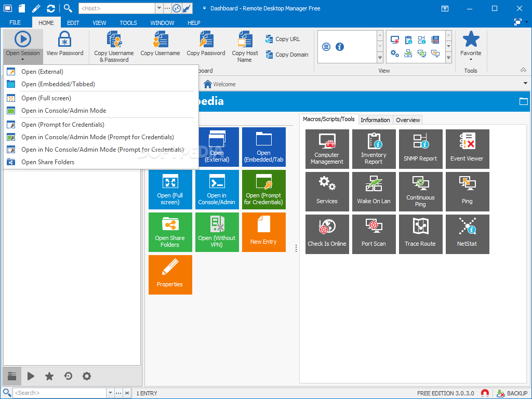Click the Recent history icon in bottom panel

[x=68, y=376]
